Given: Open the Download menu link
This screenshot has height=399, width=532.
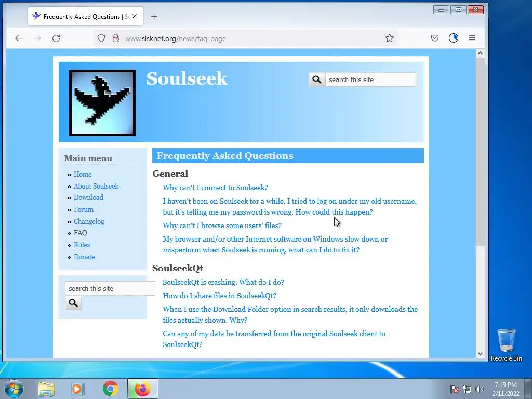Looking at the screenshot, I should (88, 197).
